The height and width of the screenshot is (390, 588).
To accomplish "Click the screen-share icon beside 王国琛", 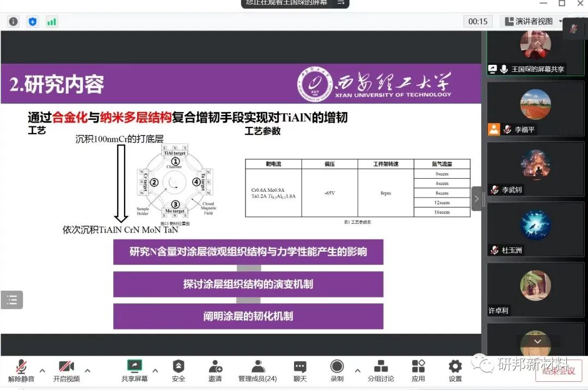I will pos(492,69).
